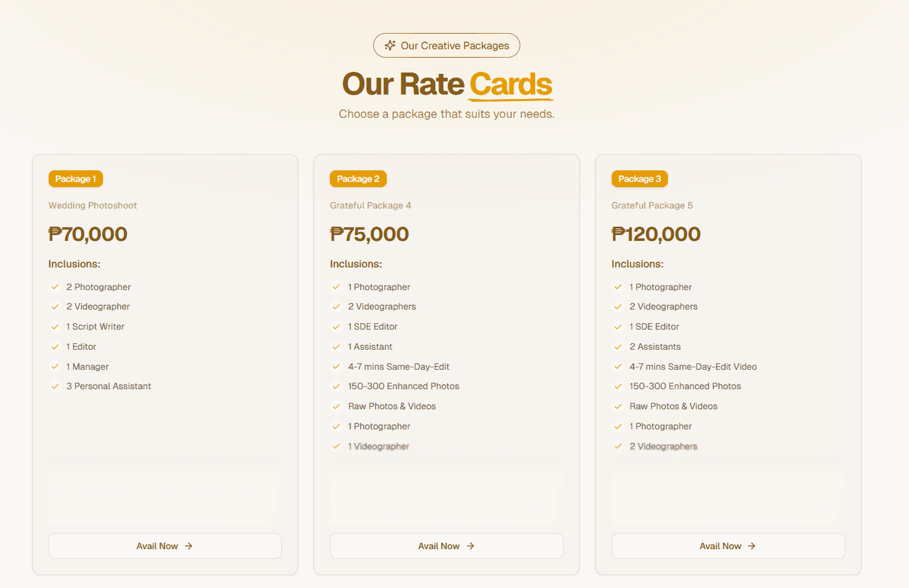Click the Wedding Photoshoot package title
The width and height of the screenshot is (909, 588).
[x=93, y=205]
